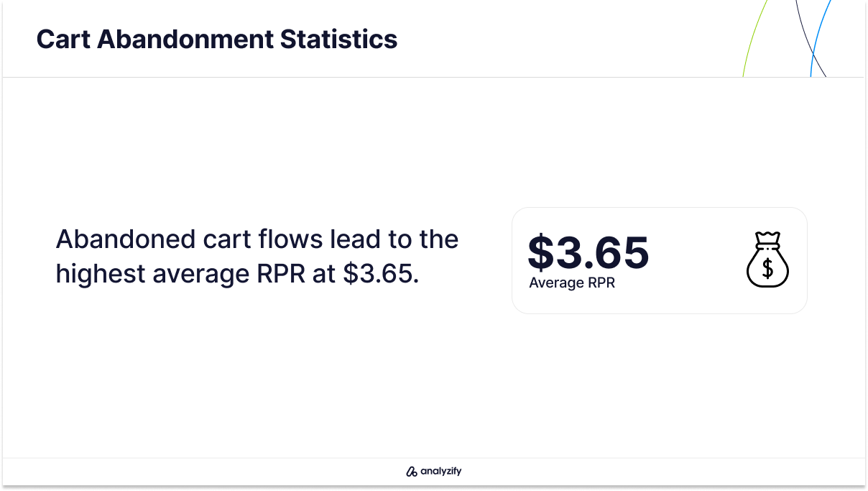Select the word Abandonment in the title
Viewport: 868px width, 491px height.
pos(185,39)
